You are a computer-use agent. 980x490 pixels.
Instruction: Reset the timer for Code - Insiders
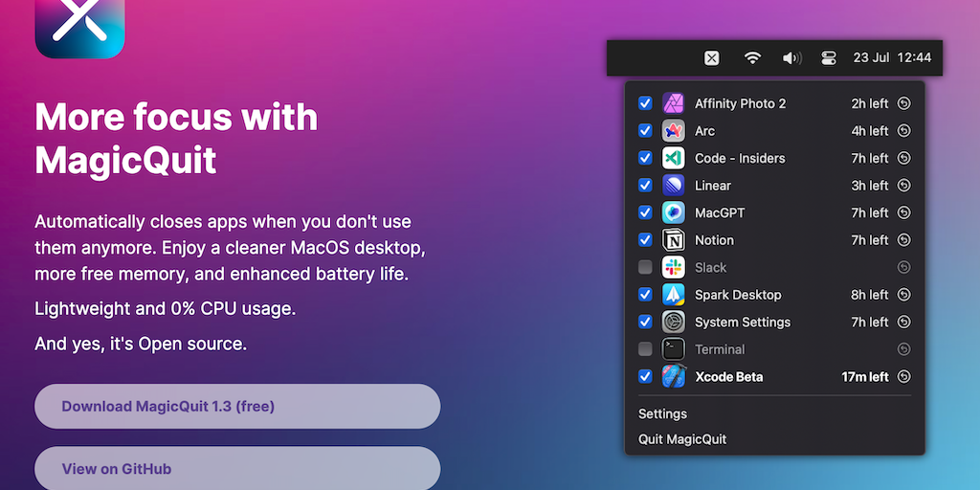903,158
